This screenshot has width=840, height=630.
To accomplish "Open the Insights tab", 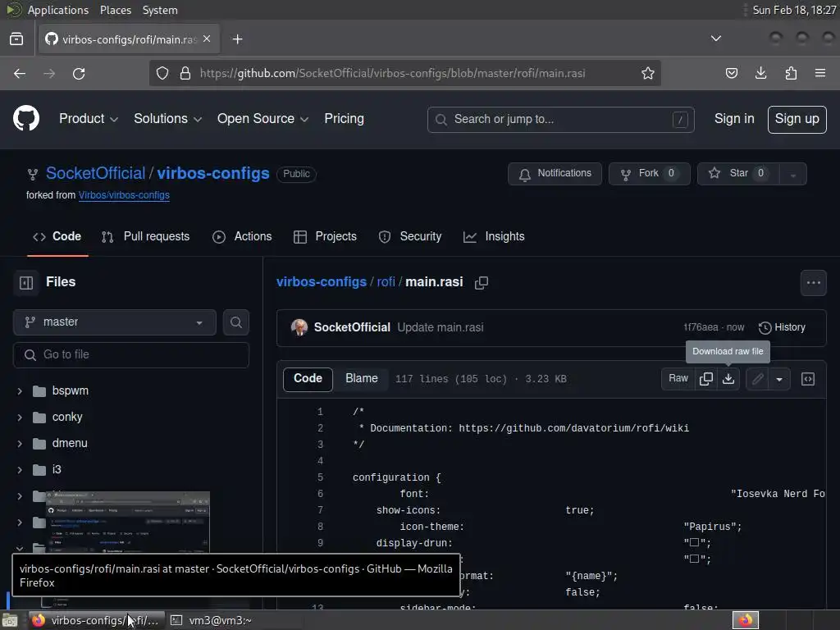I will coord(494,236).
